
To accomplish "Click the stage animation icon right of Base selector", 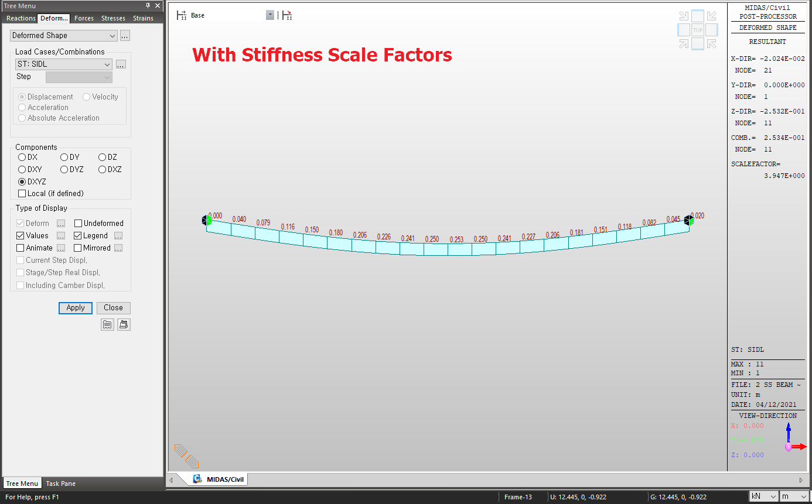I will pos(286,16).
